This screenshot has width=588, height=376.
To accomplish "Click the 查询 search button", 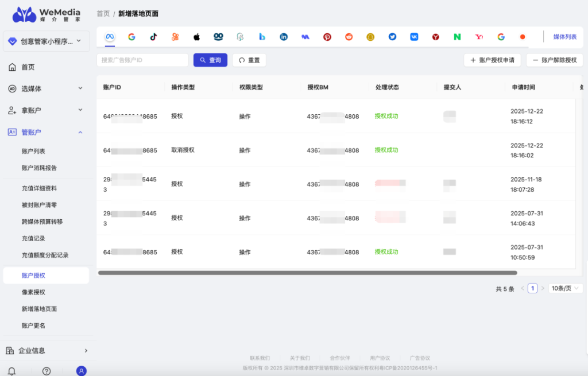I will coord(210,60).
